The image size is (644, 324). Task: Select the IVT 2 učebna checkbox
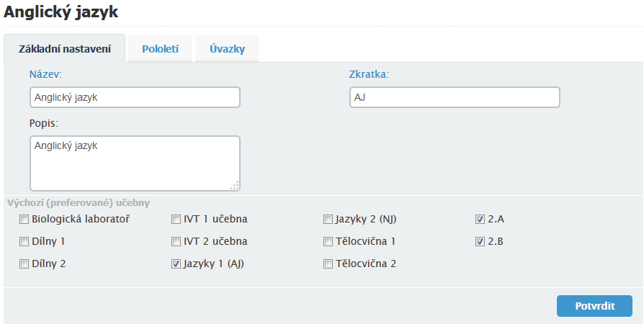pyautogui.click(x=176, y=241)
